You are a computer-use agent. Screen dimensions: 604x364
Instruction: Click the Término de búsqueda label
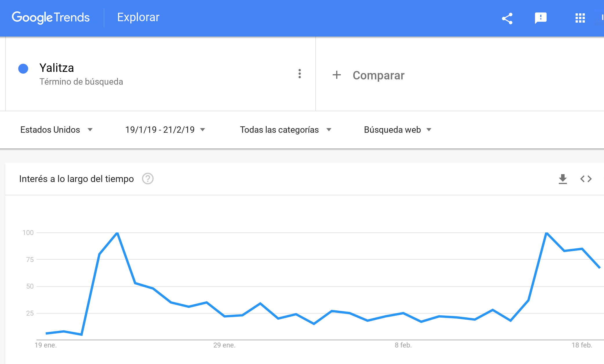click(x=81, y=82)
